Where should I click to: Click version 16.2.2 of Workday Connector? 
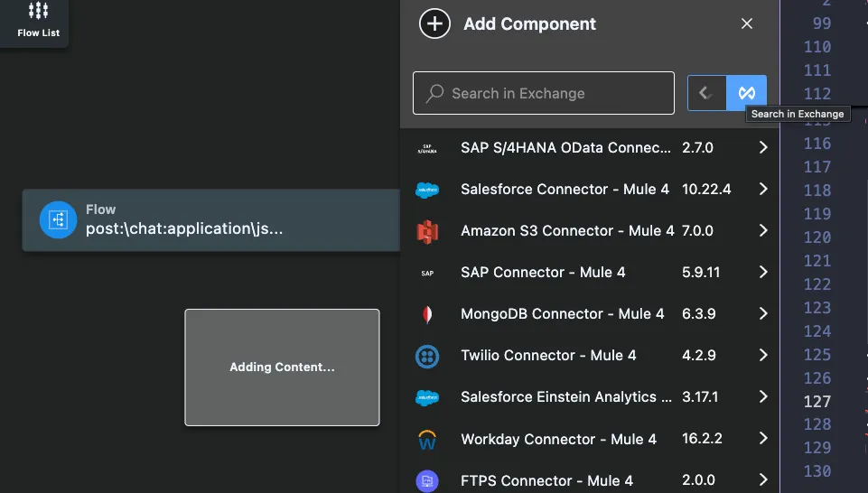(x=702, y=439)
